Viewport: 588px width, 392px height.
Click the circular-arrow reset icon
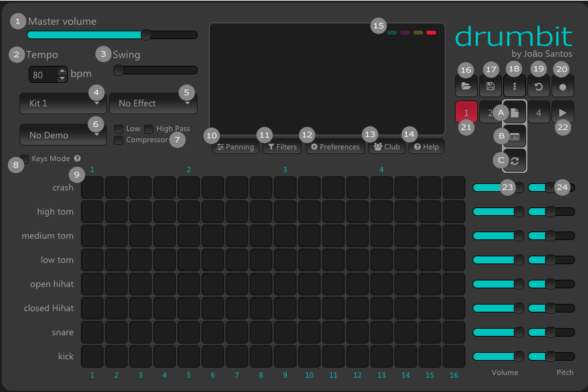538,86
